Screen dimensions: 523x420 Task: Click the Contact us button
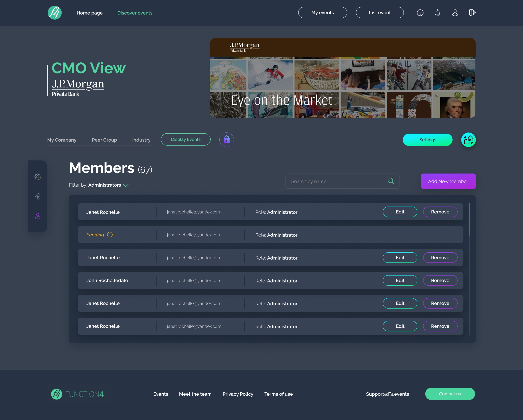coord(450,394)
